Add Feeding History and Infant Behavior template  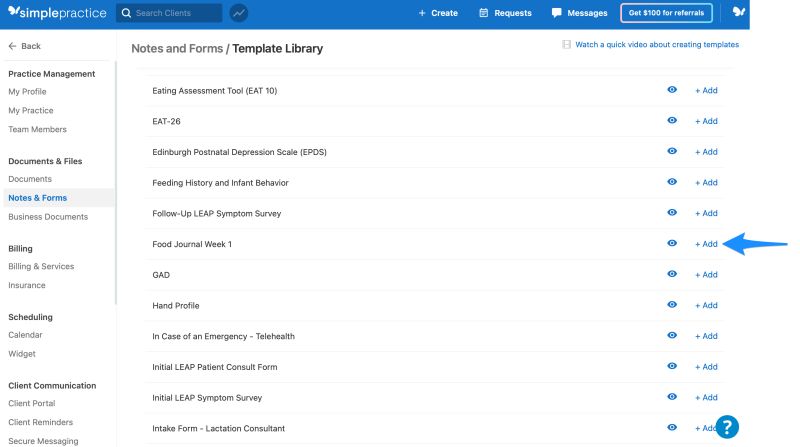pyautogui.click(x=706, y=182)
